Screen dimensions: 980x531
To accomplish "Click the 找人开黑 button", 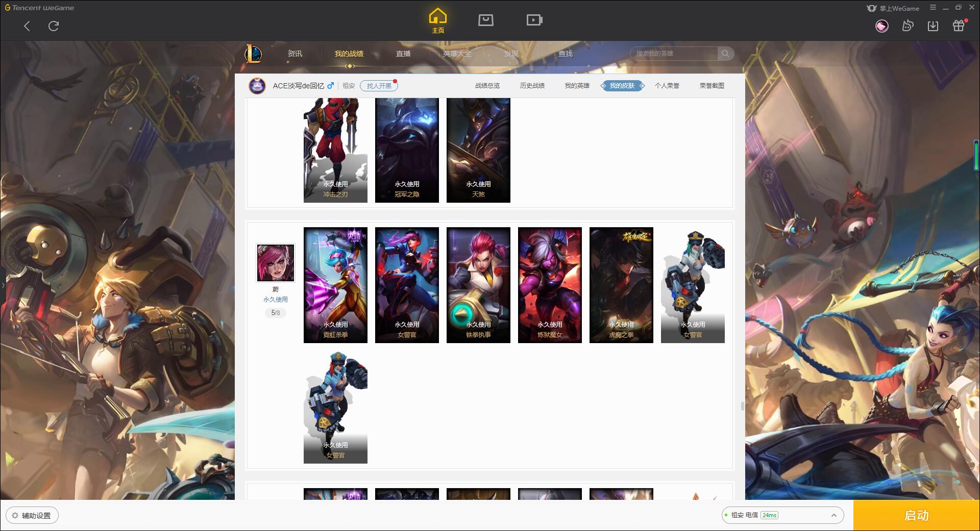I will point(379,86).
